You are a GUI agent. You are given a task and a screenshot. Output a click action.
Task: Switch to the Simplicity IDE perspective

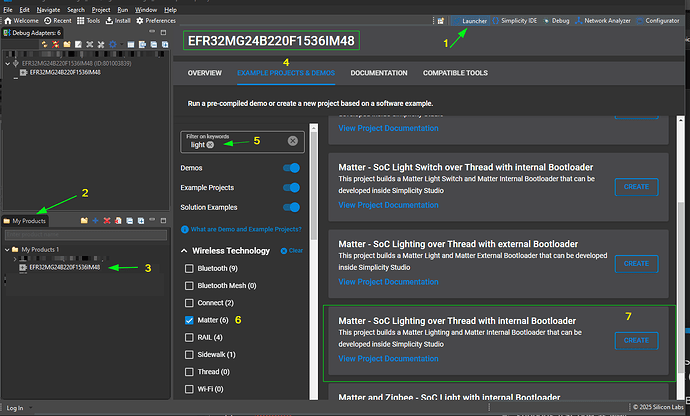(515, 21)
